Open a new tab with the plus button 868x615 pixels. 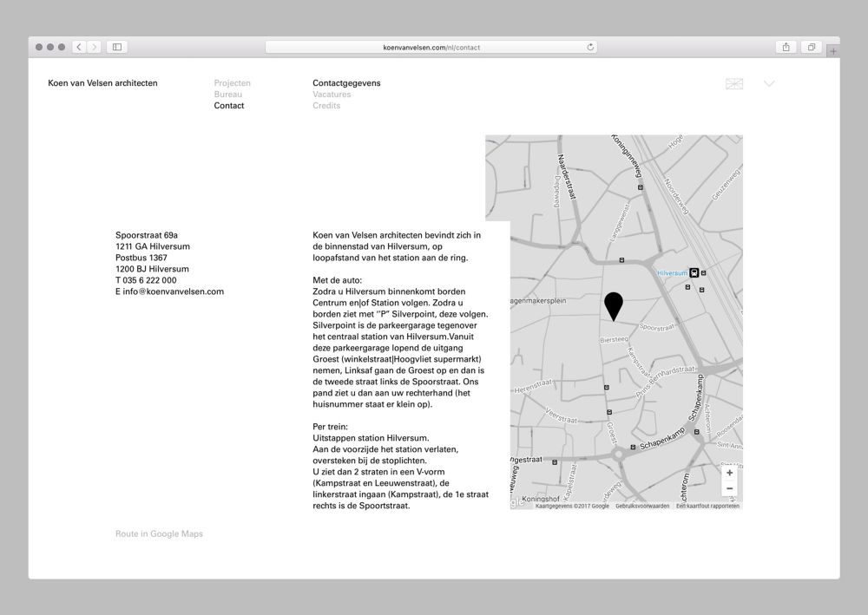pyautogui.click(x=833, y=51)
